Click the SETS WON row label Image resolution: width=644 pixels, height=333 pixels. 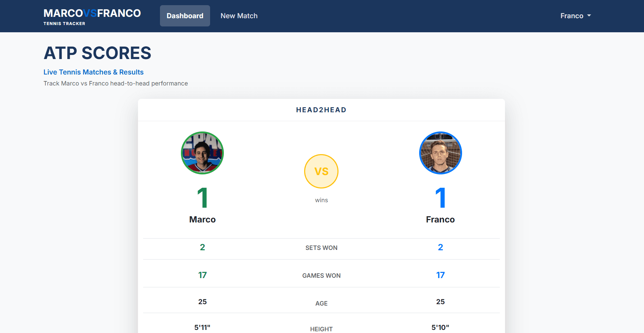321,248
